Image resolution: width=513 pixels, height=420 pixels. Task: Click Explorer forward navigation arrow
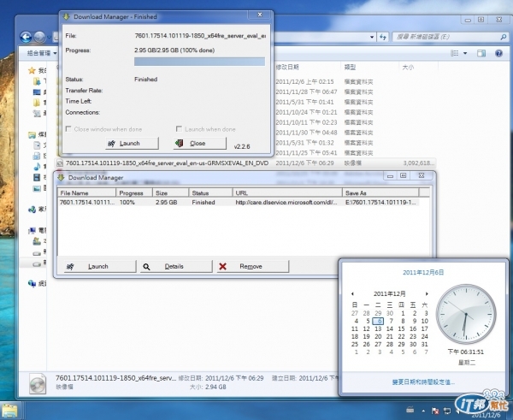(39, 37)
